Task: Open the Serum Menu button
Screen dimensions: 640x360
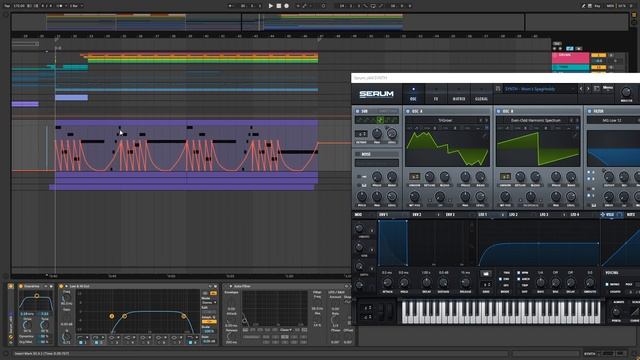Action: pyautogui.click(x=608, y=88)
